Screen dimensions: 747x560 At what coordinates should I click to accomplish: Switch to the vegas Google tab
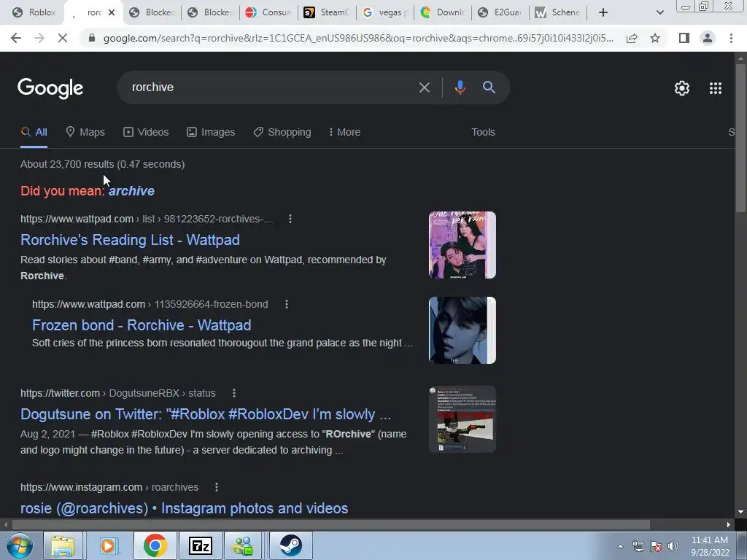[385, 12]
